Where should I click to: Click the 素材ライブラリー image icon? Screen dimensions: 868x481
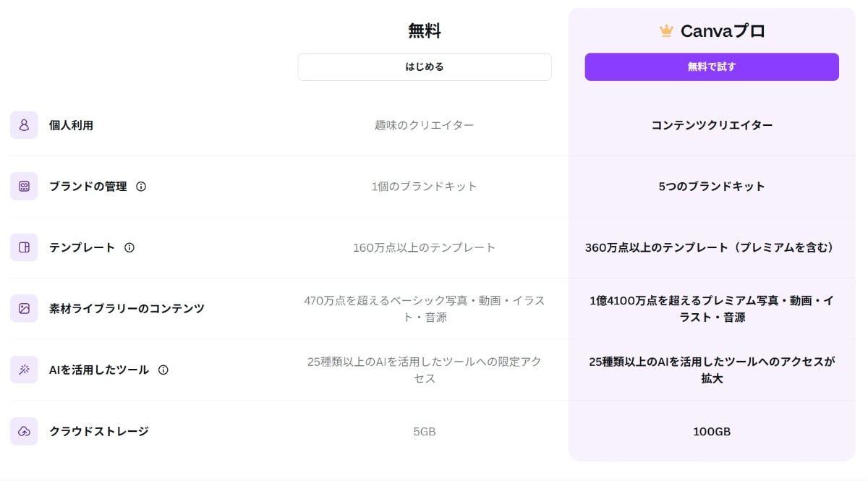(x=24, y=308)
